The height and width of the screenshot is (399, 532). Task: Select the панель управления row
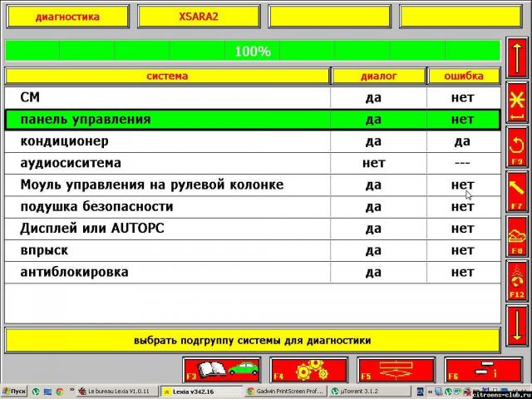pos(253,120)
